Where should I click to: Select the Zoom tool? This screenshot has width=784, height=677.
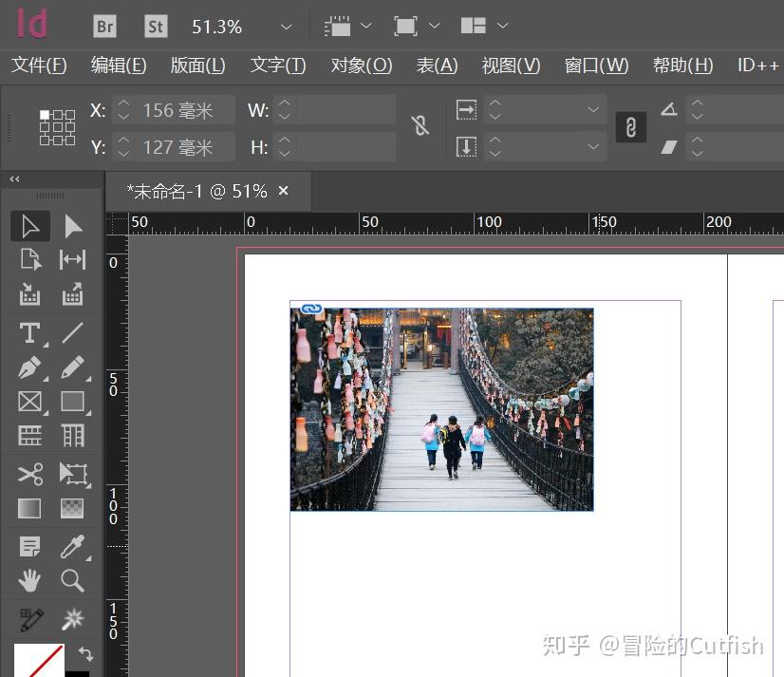(x=73, y=580)
